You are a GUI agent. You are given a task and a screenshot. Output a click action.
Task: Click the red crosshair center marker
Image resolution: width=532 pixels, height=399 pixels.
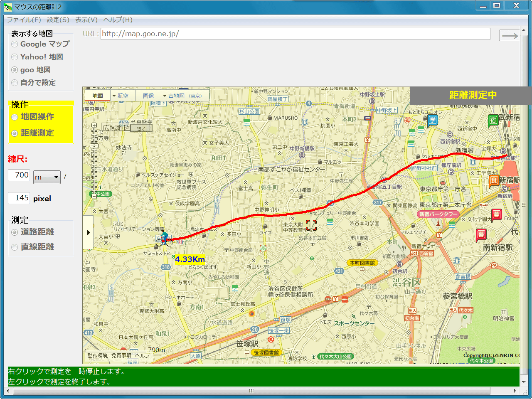tap(311, 225)
